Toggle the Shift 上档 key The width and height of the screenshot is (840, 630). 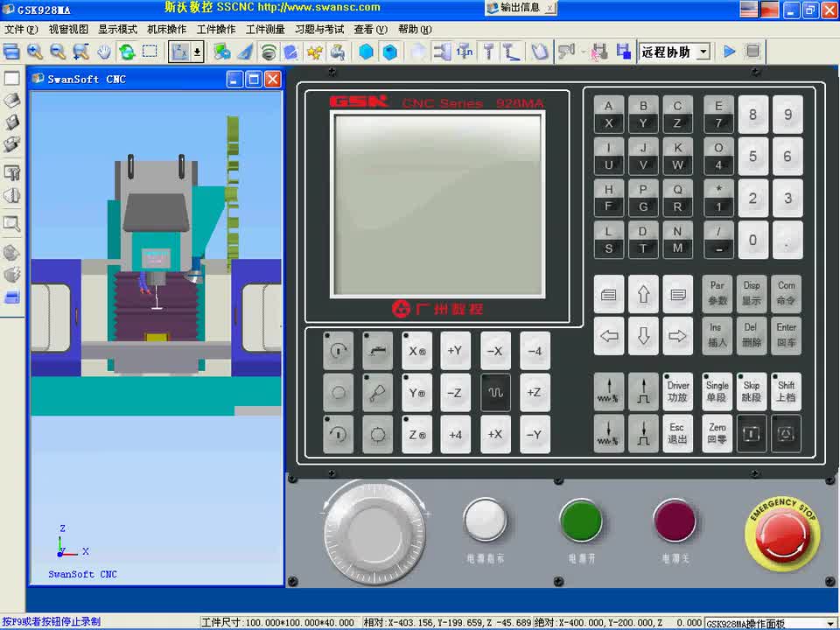point(786,392)
